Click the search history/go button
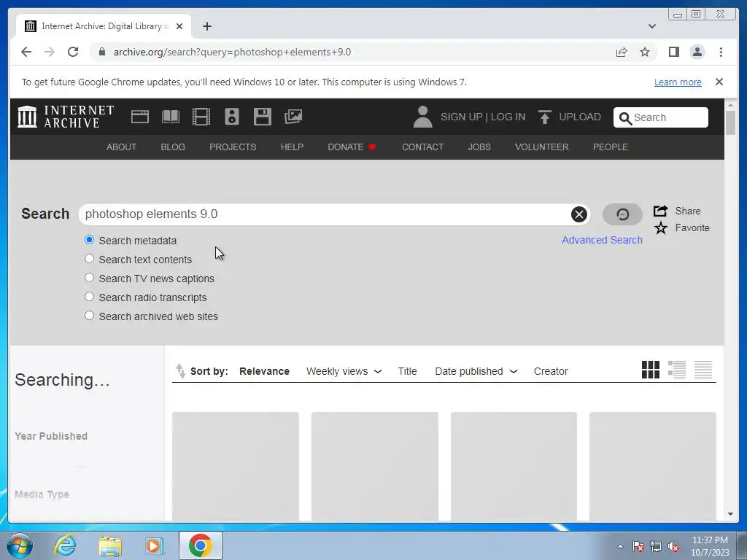Screen dimensions: 747x560 [622, 214]
